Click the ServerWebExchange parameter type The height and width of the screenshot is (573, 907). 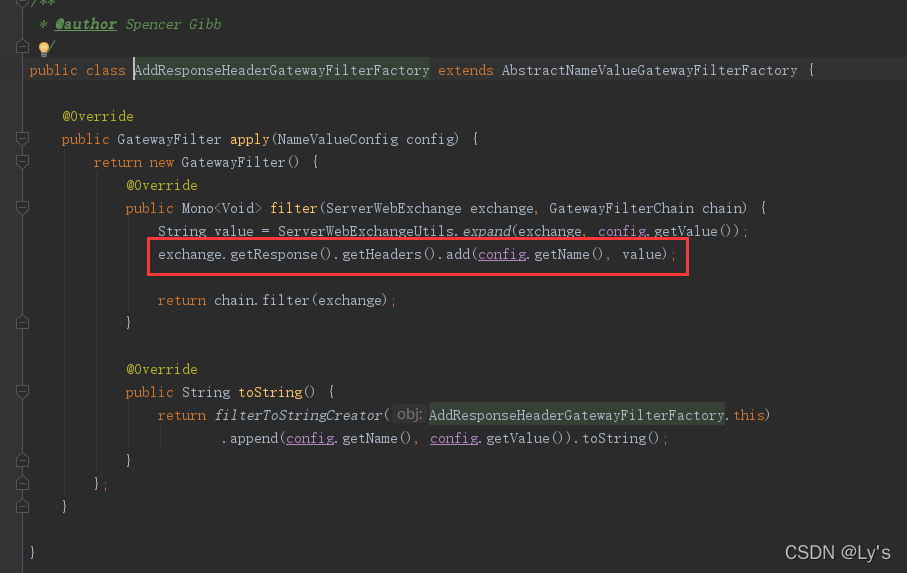pos(394,208)
